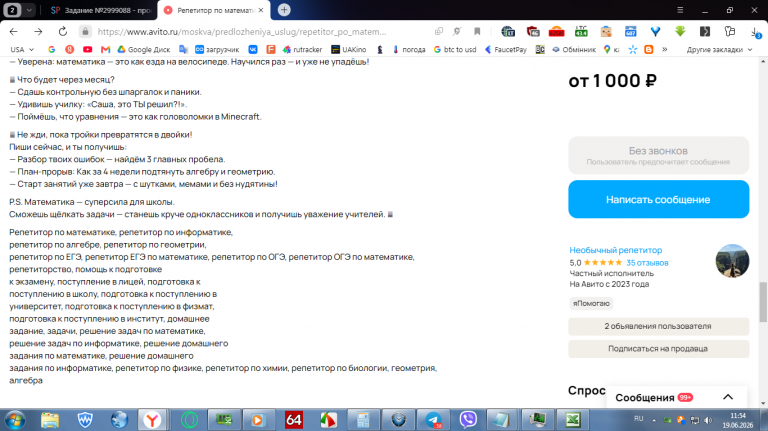Open the Google Диск bookmark
Viewport: 768px width, 431px height.
coord(143,49)
